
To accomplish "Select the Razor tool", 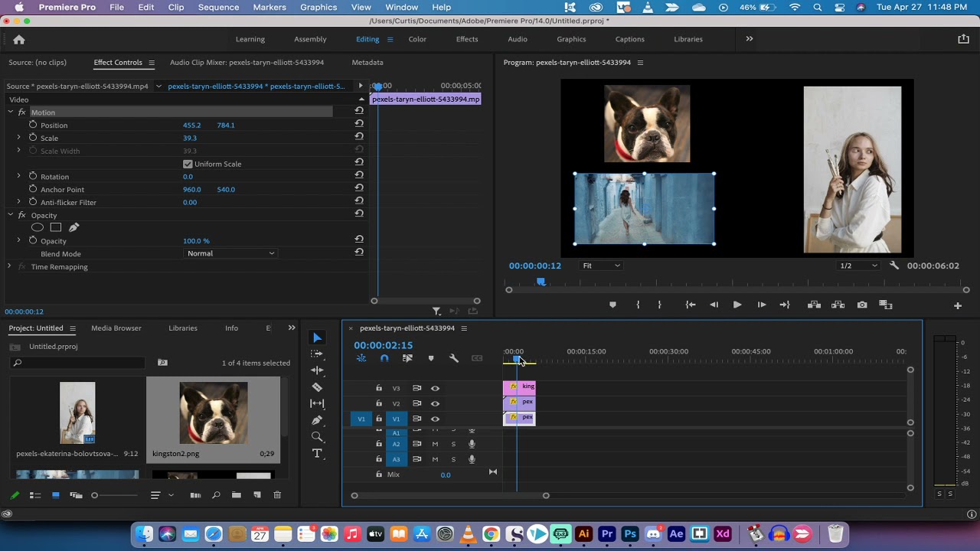I will pyautogui.click(x=317, y=387).
